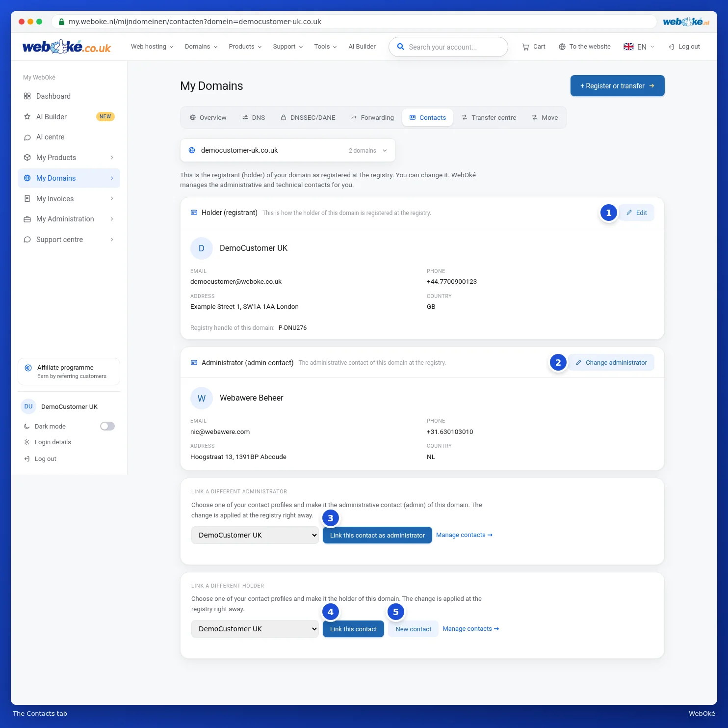
Task: Expand the Products navigation menu
Action: pos(245,47)
